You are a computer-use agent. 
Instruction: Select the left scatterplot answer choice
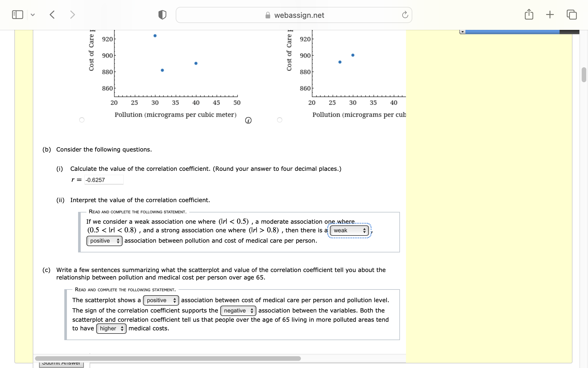coord(82,120)
